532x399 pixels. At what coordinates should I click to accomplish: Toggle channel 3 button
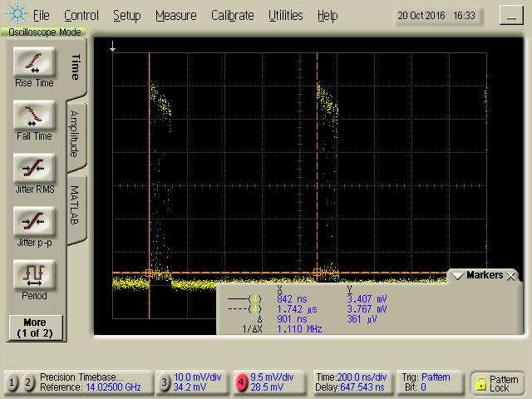click(165, 382)
